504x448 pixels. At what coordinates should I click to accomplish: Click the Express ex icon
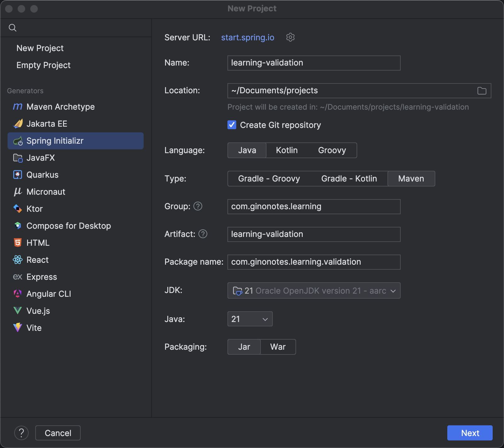click(18, 277)
